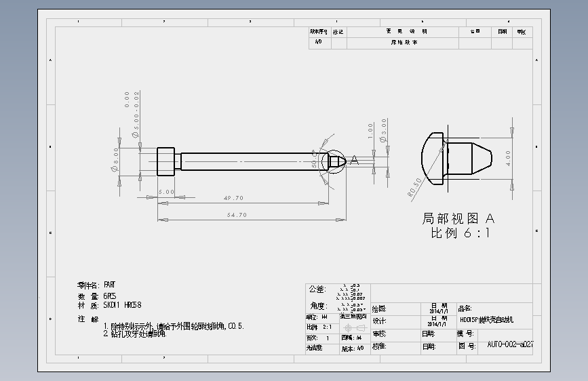The height and width of the screenshot is (381, 588).
Task: Click the 4.00 dimension in detail view
Action: pyautogui.click(x=508, y=158)
